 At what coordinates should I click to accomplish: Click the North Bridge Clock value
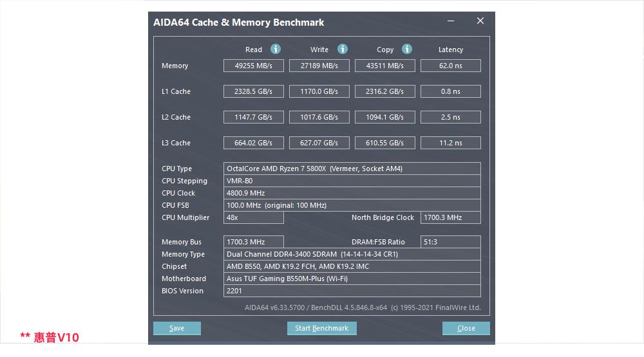pos(450,217)
